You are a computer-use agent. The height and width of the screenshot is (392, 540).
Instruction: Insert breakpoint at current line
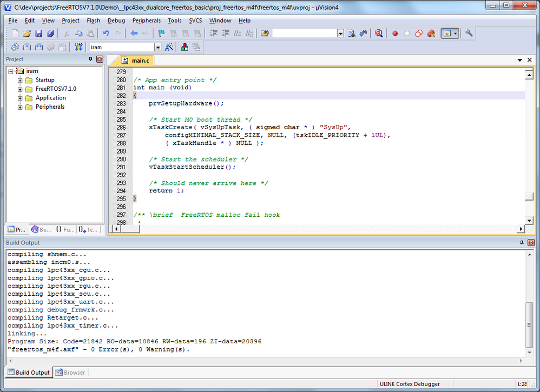pos(395,33)
